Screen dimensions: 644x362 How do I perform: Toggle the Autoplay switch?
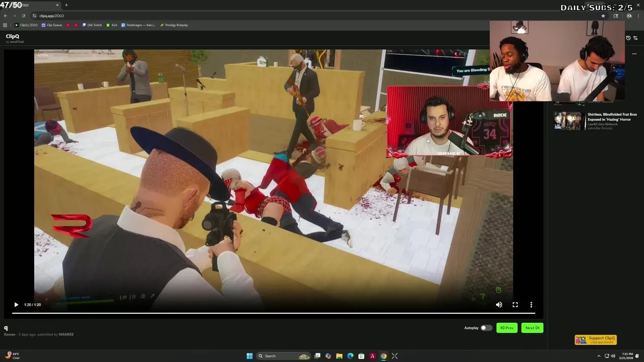click(x=486, y=328)
